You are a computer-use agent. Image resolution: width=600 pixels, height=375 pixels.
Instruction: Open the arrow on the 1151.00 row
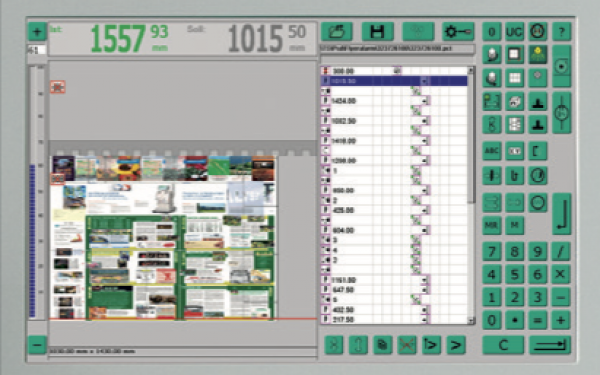[x=425, y=280]
